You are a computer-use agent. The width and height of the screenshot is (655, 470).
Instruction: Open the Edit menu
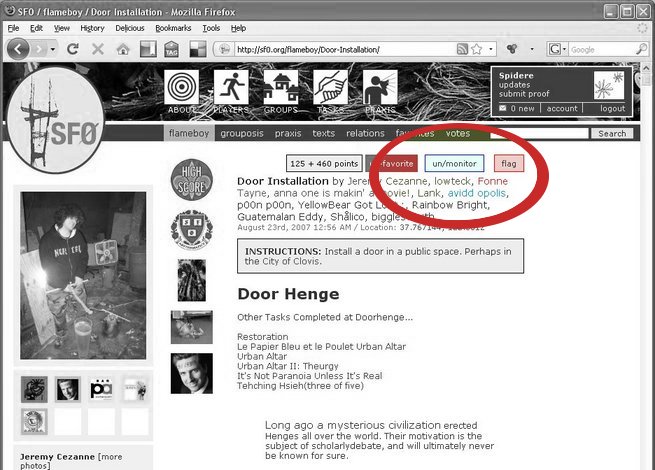point(36,28)
